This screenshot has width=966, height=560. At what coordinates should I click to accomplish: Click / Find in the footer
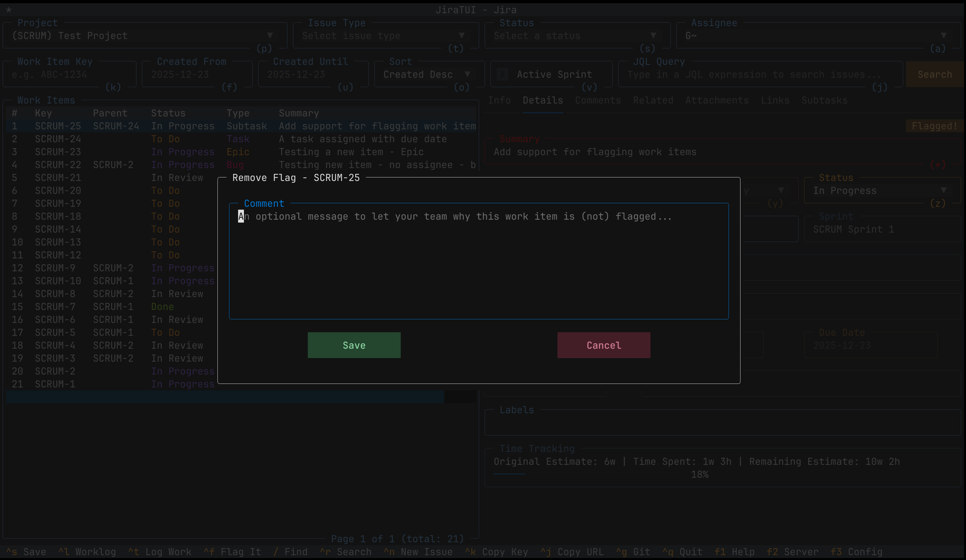pyautogui.click(x=290, y=552)
